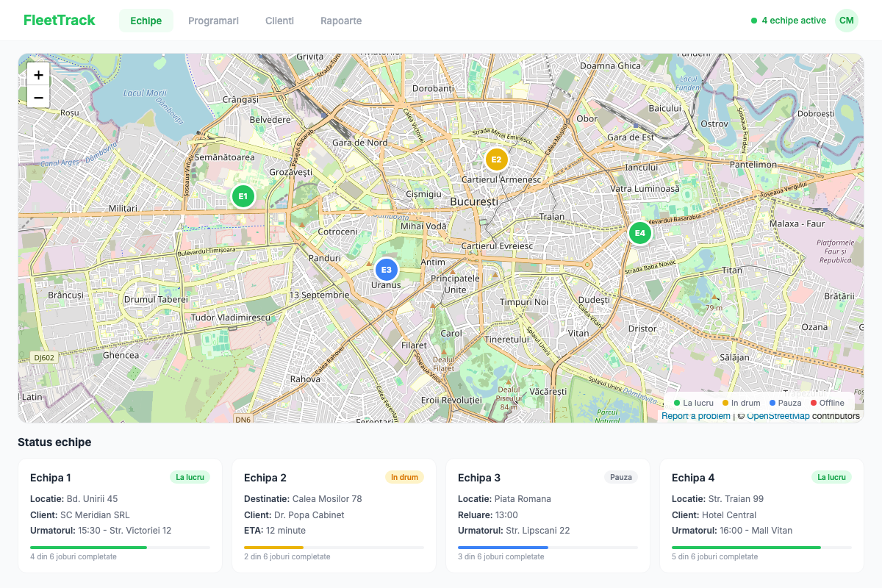Click the FleetTrack logo
Screen dimensions: 882x588
(60, 21)
